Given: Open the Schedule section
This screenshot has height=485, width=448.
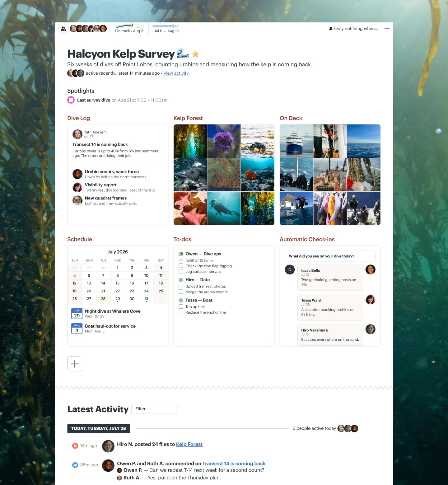Looking at the screenshot, I should tap(80, 239).
